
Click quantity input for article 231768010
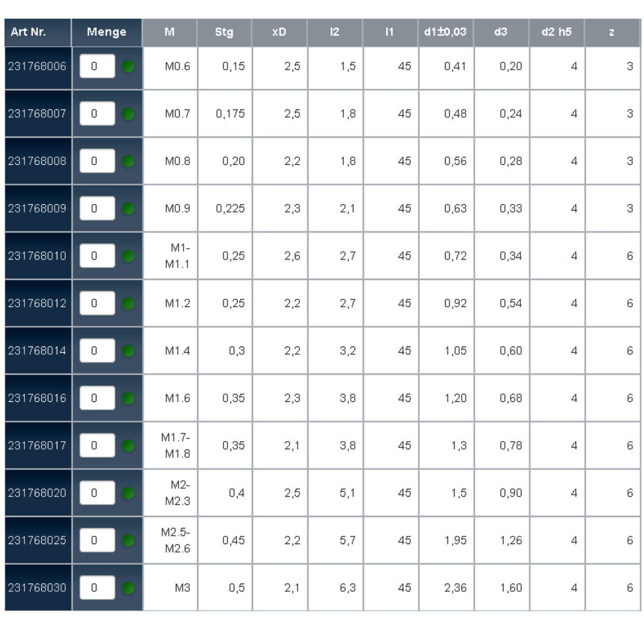pos(97,256)
